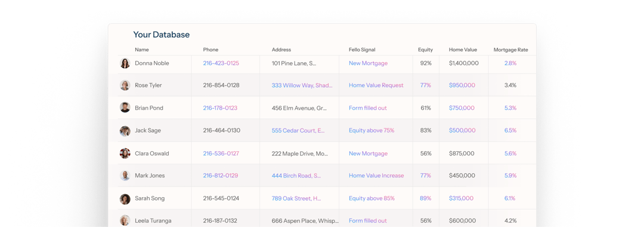Select Sarah Song's profile photo
This screenshot has height=227, width=644.
coord(125,198)
